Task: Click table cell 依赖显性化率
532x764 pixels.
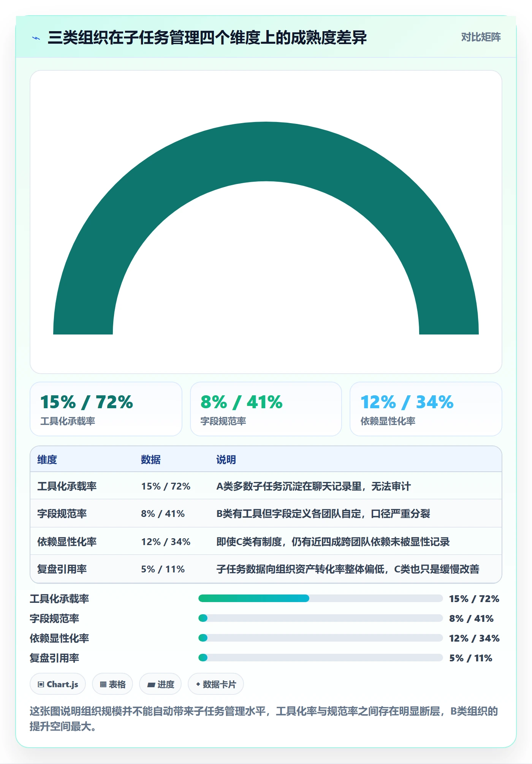Action: (67, 542)
